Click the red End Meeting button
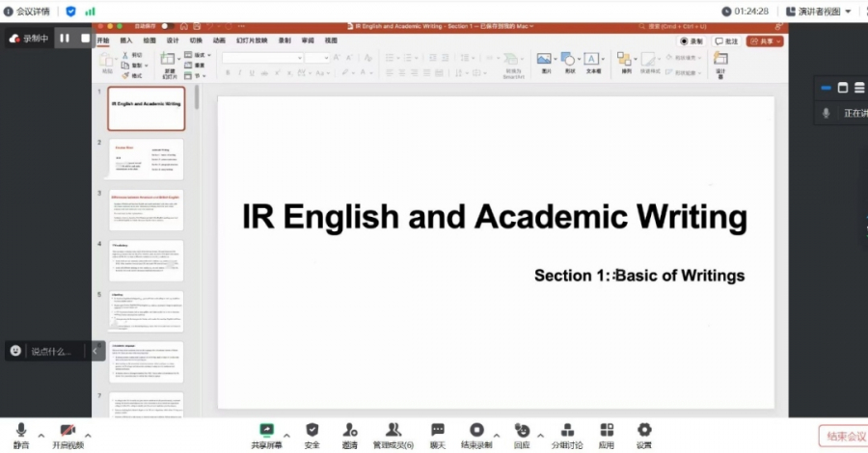This screenshot has height=453, width=868. [x=843, y=436]
